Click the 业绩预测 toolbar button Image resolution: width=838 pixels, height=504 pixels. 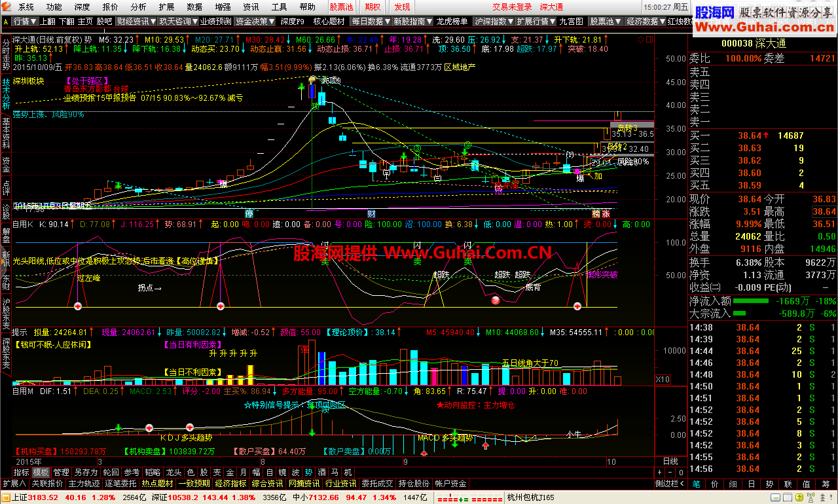tap(215, 21)
